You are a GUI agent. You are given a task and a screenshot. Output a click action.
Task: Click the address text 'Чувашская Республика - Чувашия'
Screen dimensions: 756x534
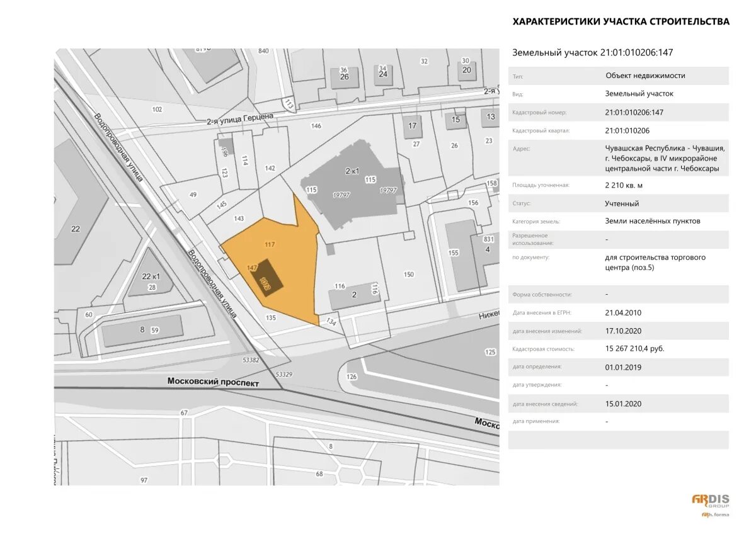point(665,149)
